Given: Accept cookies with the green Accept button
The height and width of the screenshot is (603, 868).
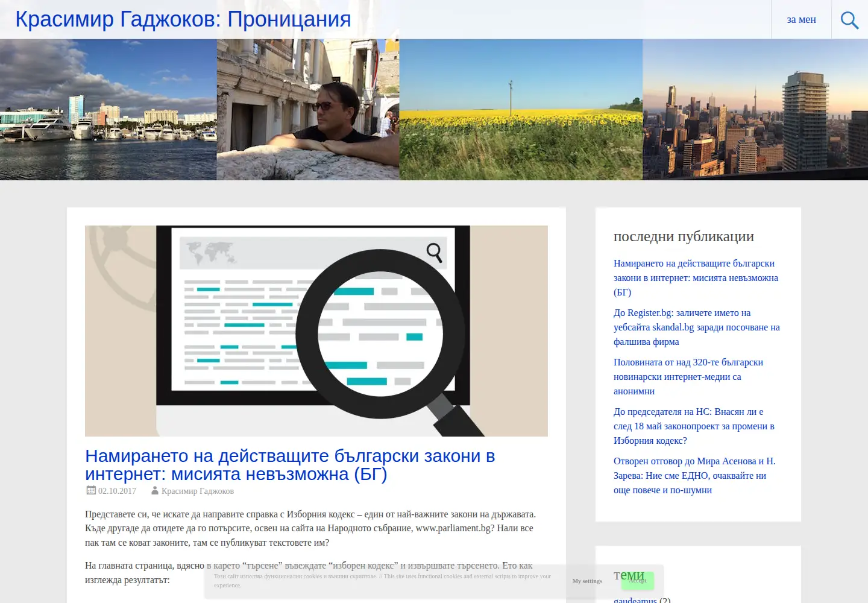Looking at the screenshot, I should tap(638, 581).
